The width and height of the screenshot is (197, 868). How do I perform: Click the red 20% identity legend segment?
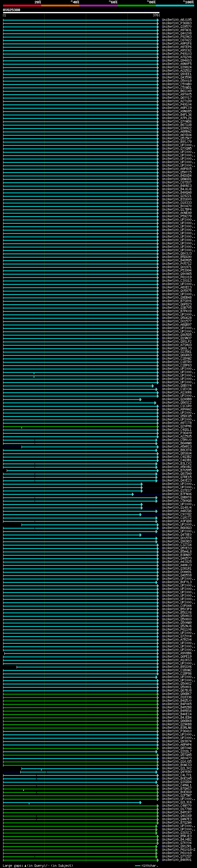[x=22, y=6]
